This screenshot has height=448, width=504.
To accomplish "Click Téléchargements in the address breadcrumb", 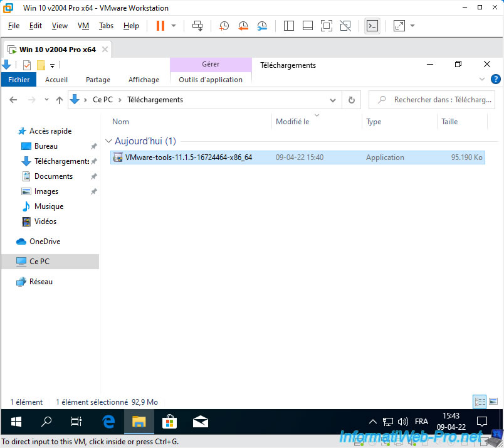I will [x=155, y=100].
